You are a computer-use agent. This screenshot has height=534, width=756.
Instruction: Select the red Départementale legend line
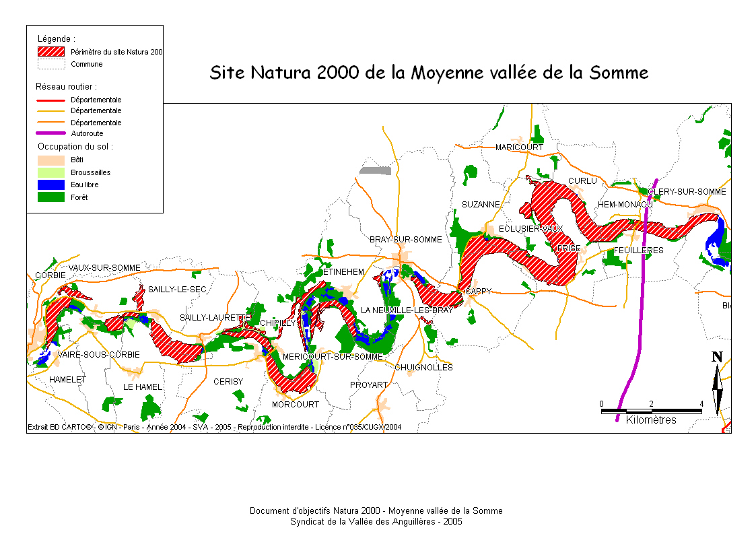(x=51, y=100)
